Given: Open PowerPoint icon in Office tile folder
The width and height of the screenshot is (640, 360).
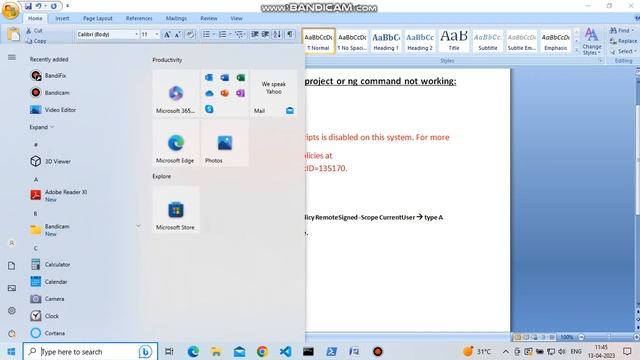Looking at the screenshot, I should tap(224, 93).
